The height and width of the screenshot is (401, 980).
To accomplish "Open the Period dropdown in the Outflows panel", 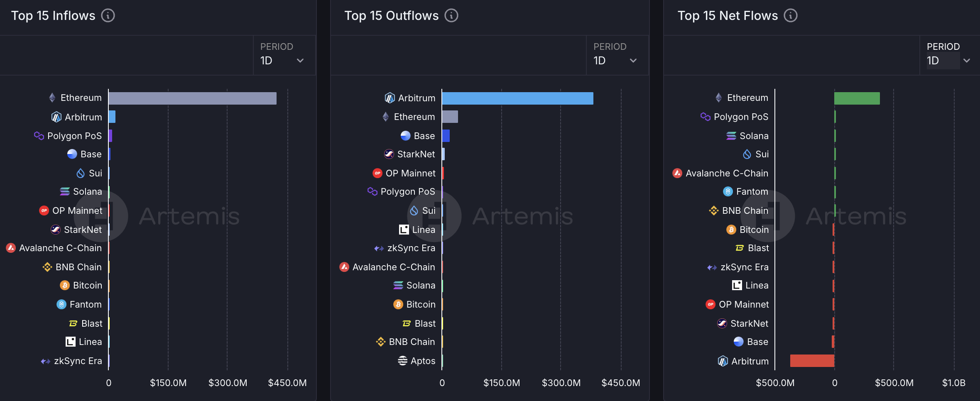I will [x=615, y=61].
